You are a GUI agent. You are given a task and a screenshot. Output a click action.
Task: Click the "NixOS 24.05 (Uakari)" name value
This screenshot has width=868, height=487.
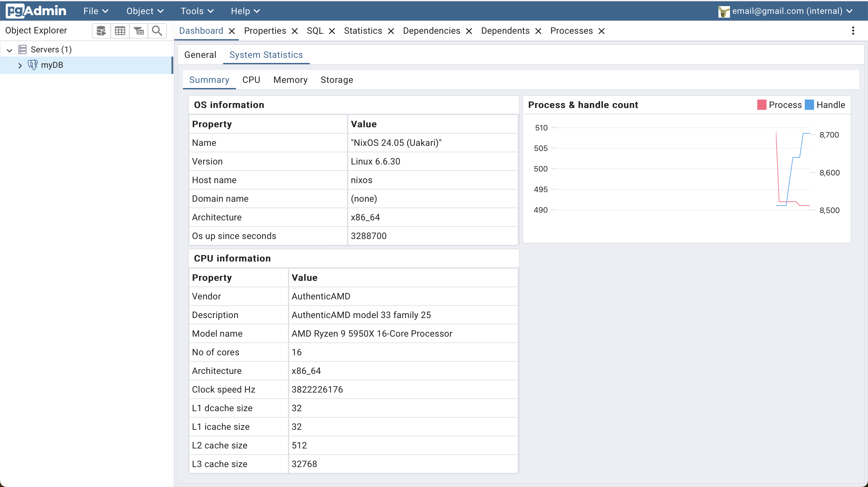point(396,143)
